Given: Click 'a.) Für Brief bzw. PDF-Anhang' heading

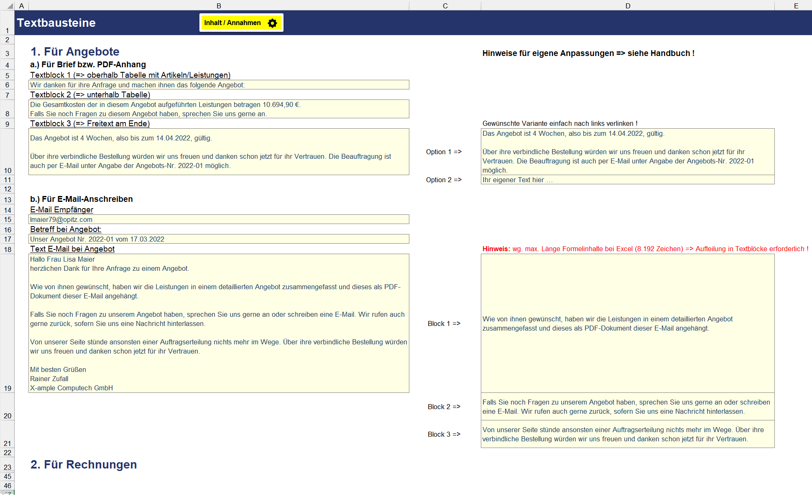Looking at the screenshot, I should pyautogui.click(x=88, y=64).
